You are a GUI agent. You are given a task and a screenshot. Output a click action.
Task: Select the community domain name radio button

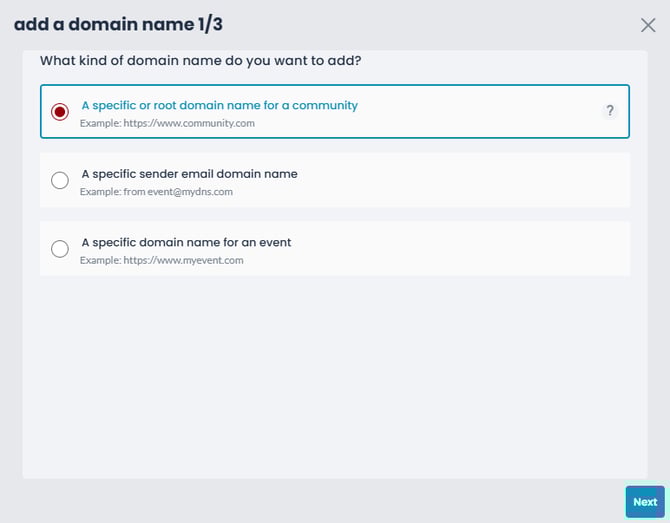(60, 112)
